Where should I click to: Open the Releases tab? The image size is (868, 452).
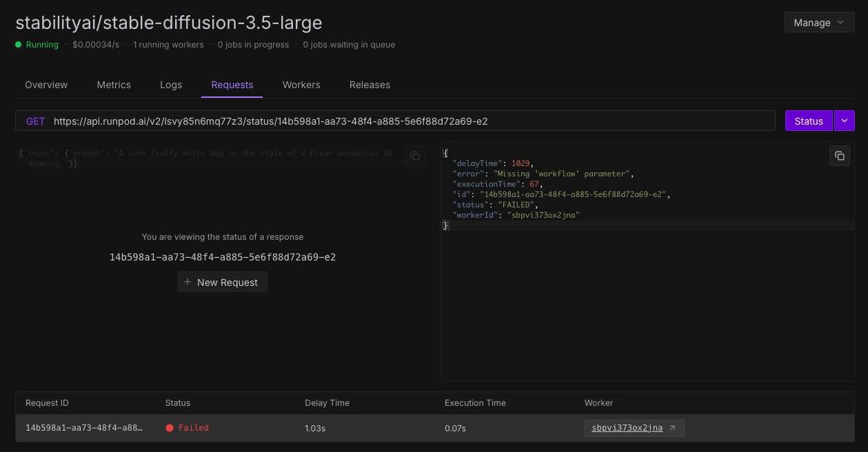point(370,85)
